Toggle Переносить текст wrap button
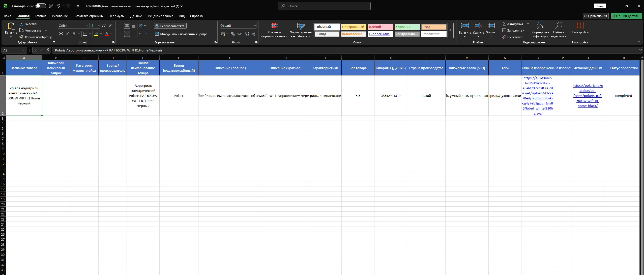 click(x=170, y=26)
